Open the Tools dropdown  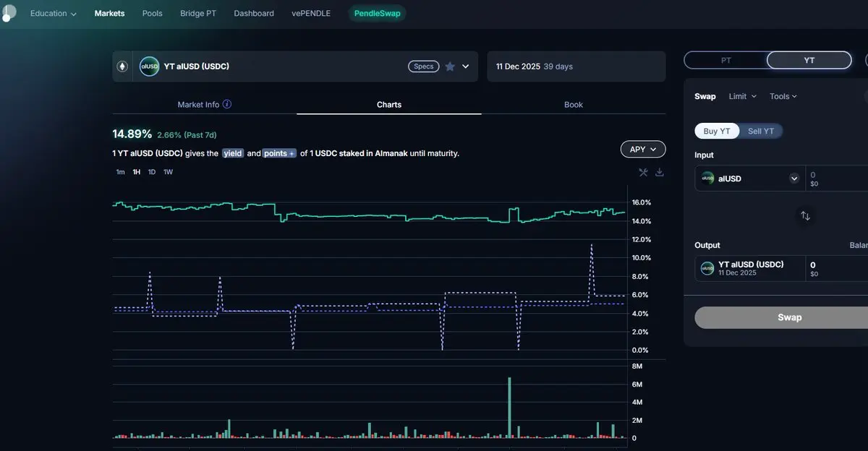click(783, 96)
